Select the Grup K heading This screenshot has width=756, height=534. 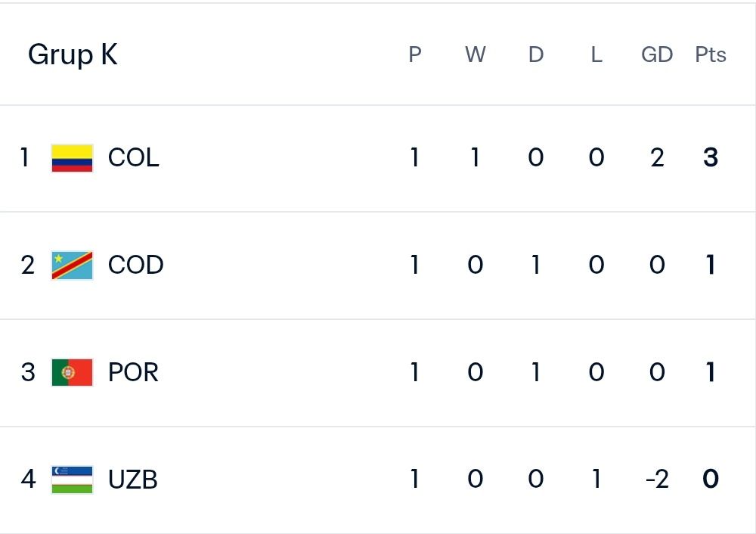click(73, 54)
